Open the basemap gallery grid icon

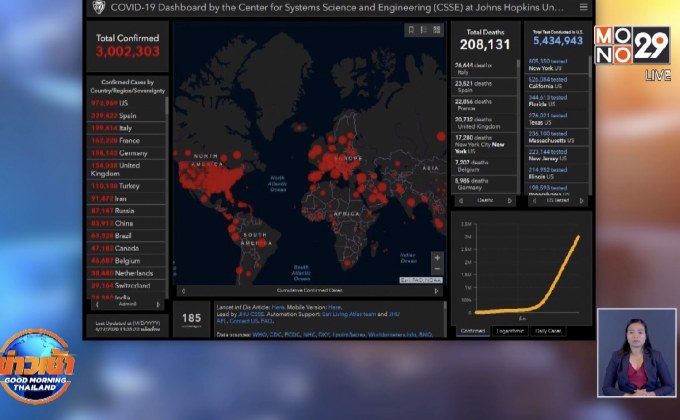pos(437,30)
